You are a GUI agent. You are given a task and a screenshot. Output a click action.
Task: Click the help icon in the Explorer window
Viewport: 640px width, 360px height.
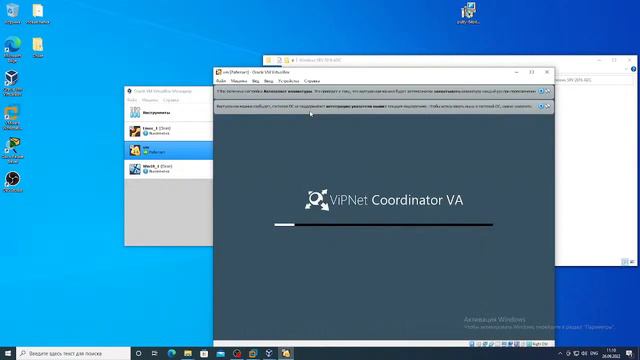coord(633,69)
